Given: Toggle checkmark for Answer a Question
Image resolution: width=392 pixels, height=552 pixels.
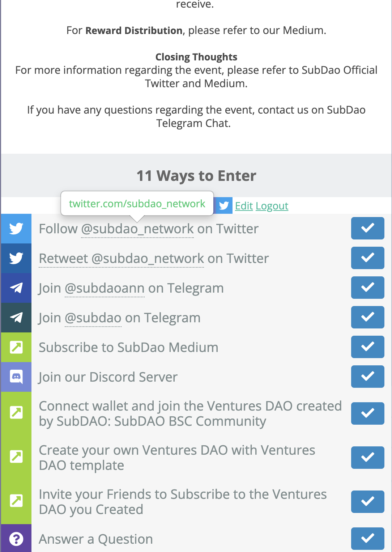Looking at the screenshot, I should tap(367, 539).
